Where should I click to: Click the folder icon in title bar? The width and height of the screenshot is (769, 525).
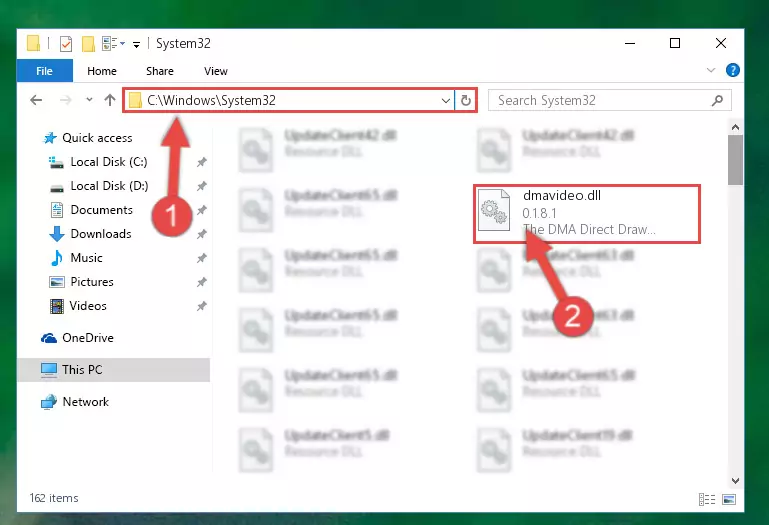tap(33, 43)
